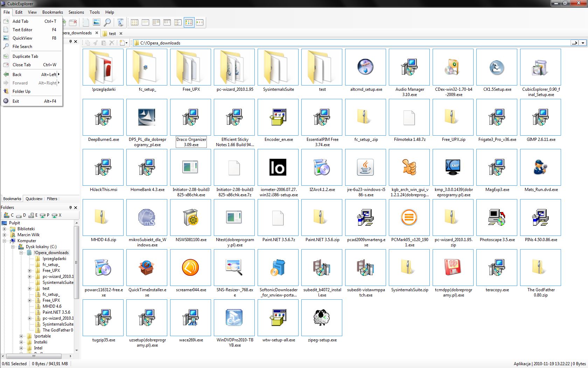Click the address bar go arrow button
The image size is (588, 368).
[574, 43]
